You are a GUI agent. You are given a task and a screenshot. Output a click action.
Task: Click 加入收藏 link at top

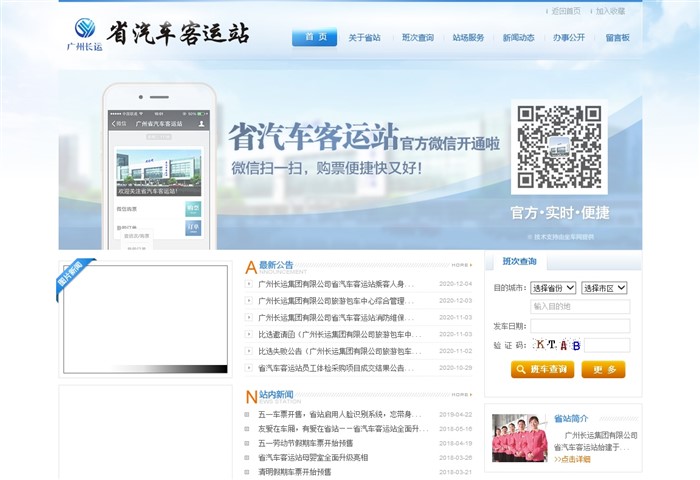[610, 11]
